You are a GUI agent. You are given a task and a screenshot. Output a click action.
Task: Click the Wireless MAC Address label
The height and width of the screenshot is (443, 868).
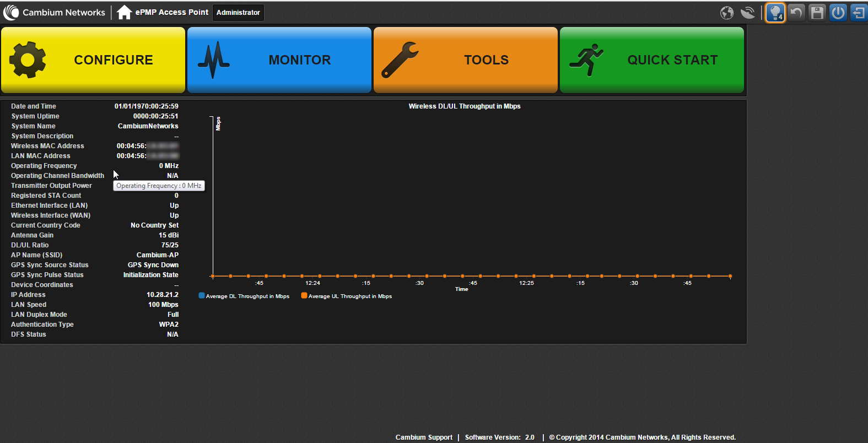coord(47,146)
